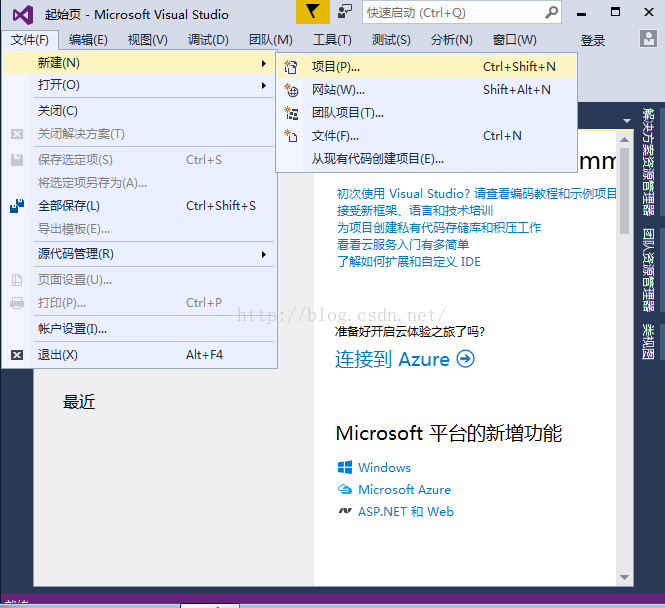Screen dimensions: 665x608
Task: Open the 文件(F) menu
Action: click(30, 40)
